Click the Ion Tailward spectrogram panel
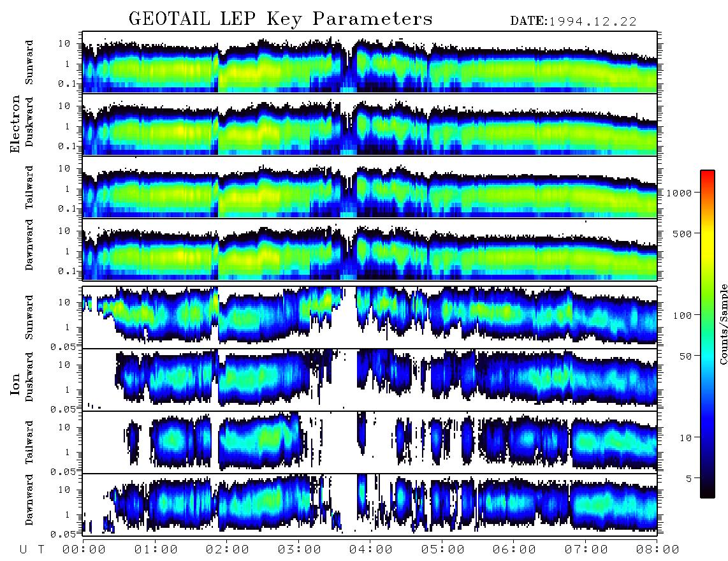 coord(370,442)
